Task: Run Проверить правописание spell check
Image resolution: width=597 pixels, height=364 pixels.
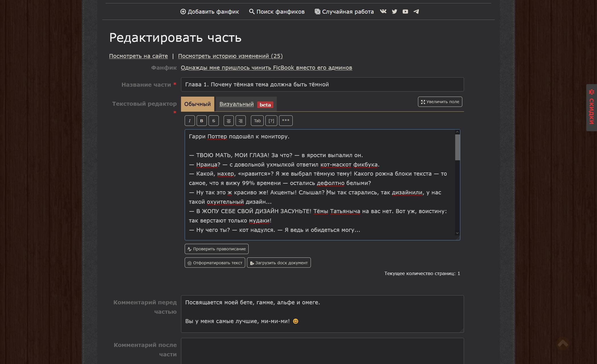Action: 216,249
